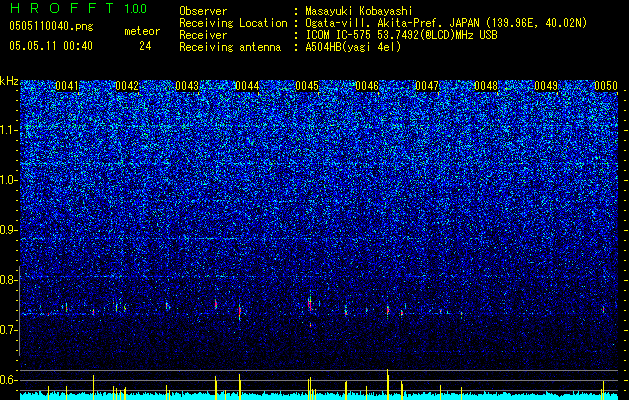Click observer name Masayuki Kobayashi
Viewport: 629px width, 400px height.
(359, 11)
